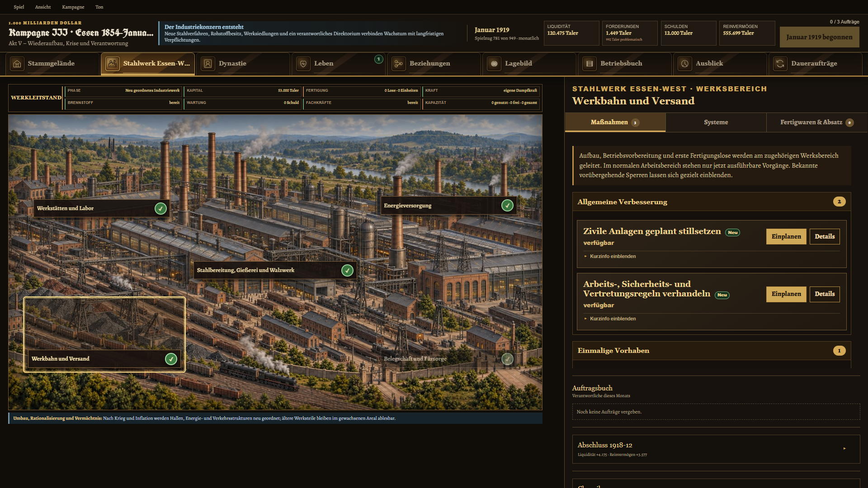Open Details for Arbeits-, Sicherheits- und Vertretungsregeln
Image resolution: width=868 pixels, height=488 pixels.
(x=825, y=294)
